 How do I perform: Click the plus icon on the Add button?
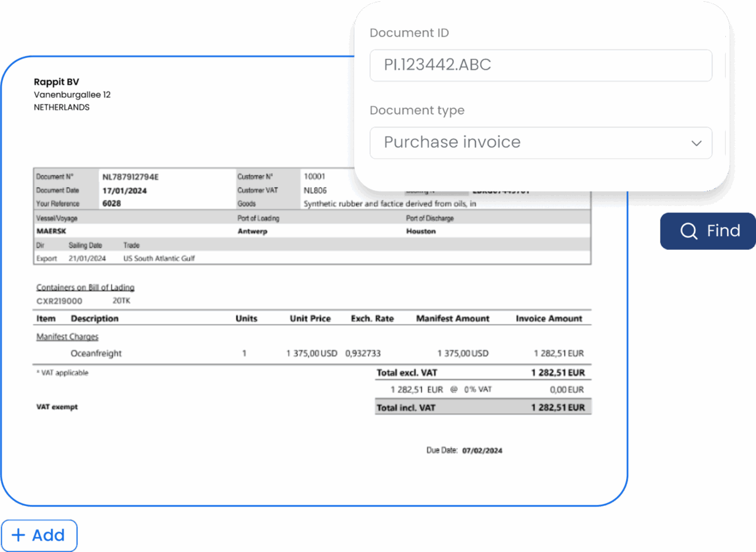click(x=19, y=535)
